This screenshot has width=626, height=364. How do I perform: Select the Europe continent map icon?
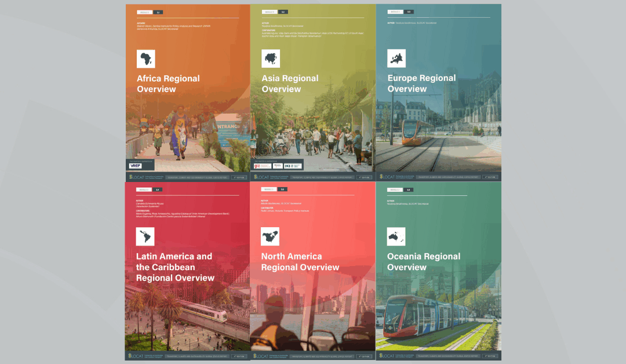click(396, 58)
